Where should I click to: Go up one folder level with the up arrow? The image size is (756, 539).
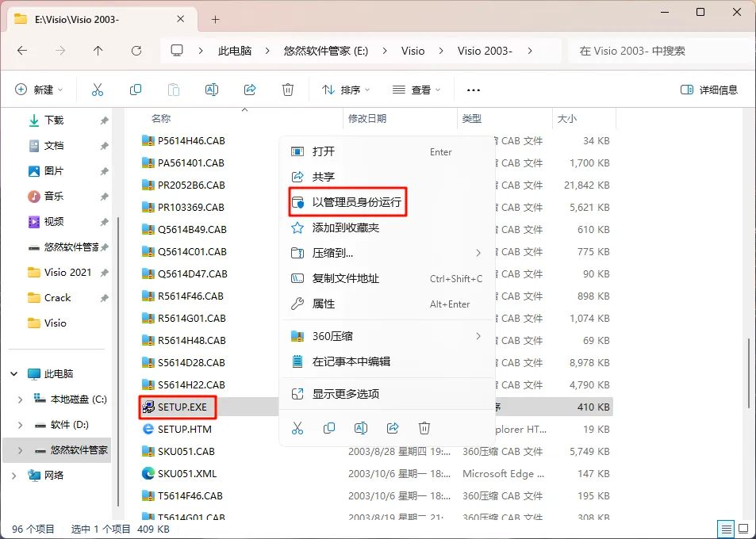pos(98,51)
